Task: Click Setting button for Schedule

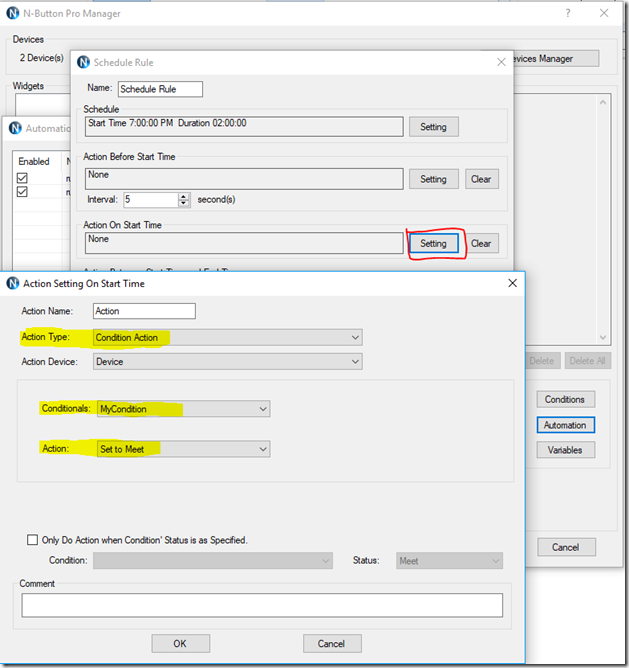Action: 434,127
